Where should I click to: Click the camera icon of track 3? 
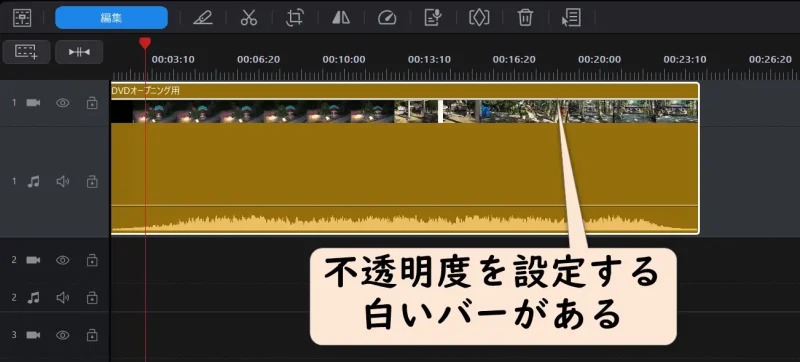(x=33, y=335)
